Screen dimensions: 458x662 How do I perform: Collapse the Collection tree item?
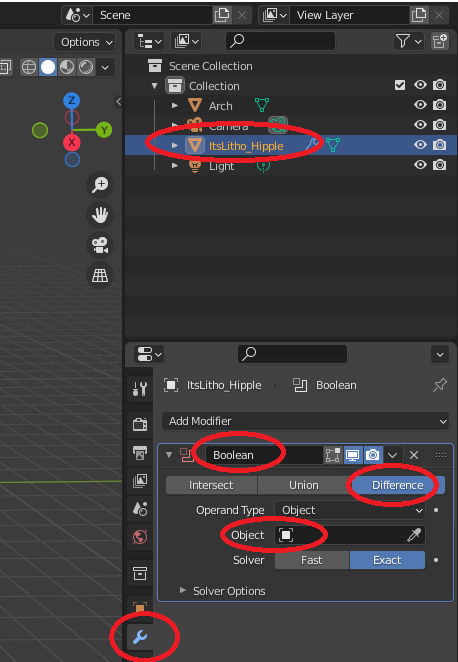point(154,86)
